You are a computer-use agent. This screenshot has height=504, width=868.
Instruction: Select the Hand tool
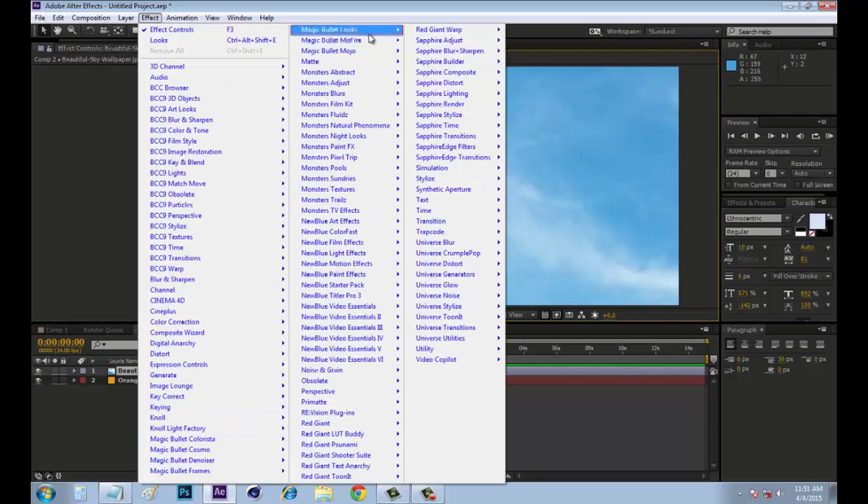57,31
